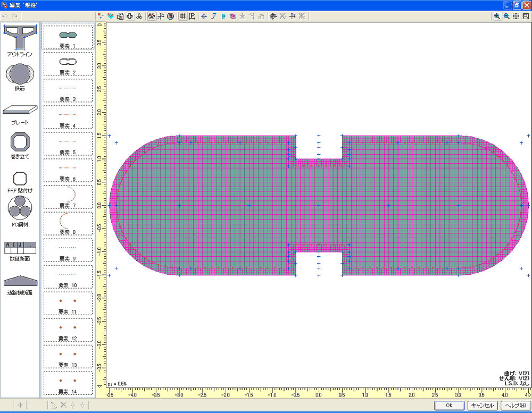
Task: Click the red square with blue sparks icon
Action: point(101,16)
